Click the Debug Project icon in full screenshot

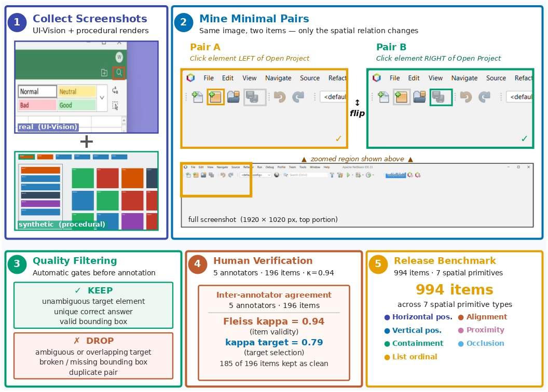(x=358, y=175)
